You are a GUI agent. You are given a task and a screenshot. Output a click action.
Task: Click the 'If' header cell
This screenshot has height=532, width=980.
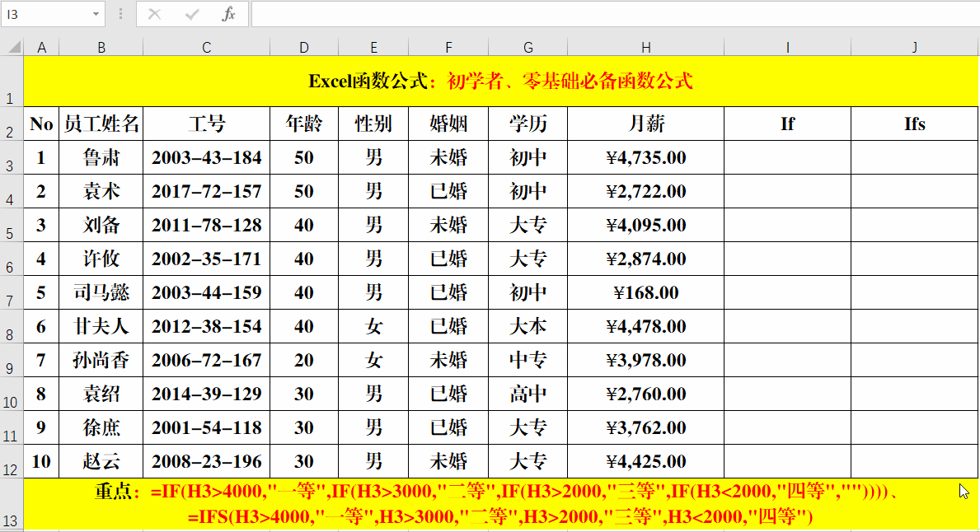(x=787, y=124)
